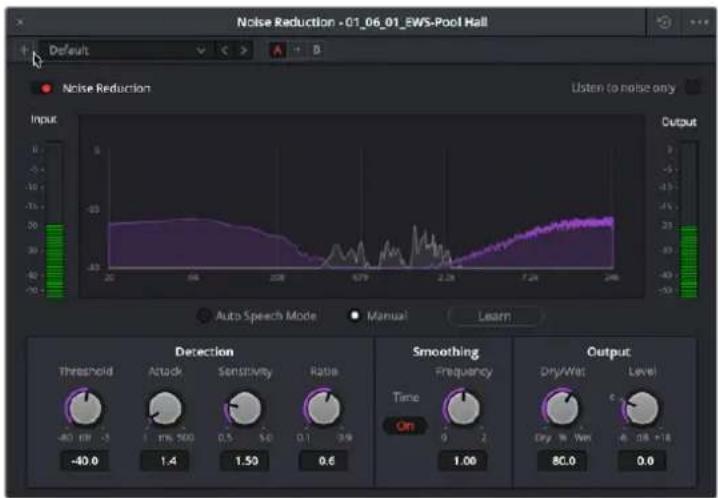Click the Dry/Wet knob

click(562, 407)
